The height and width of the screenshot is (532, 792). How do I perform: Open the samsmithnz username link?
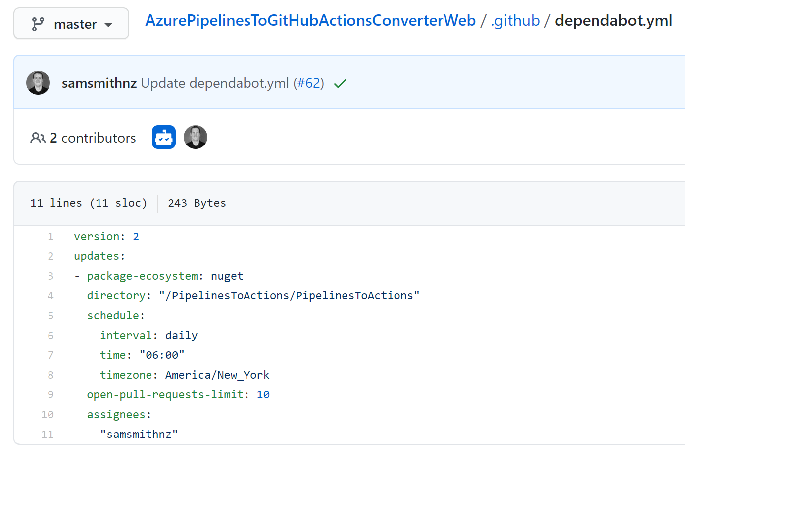pos(99,83)
